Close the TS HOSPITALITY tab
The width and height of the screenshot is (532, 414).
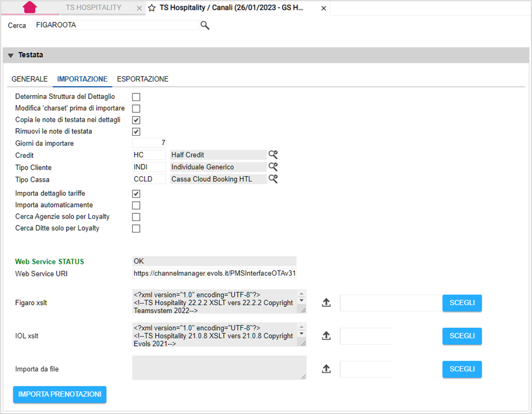139,9
